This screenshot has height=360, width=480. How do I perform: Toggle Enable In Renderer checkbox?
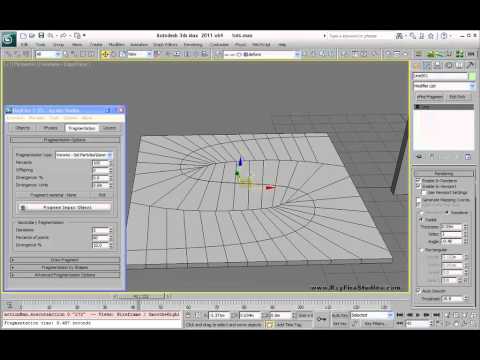pos(418,180)
